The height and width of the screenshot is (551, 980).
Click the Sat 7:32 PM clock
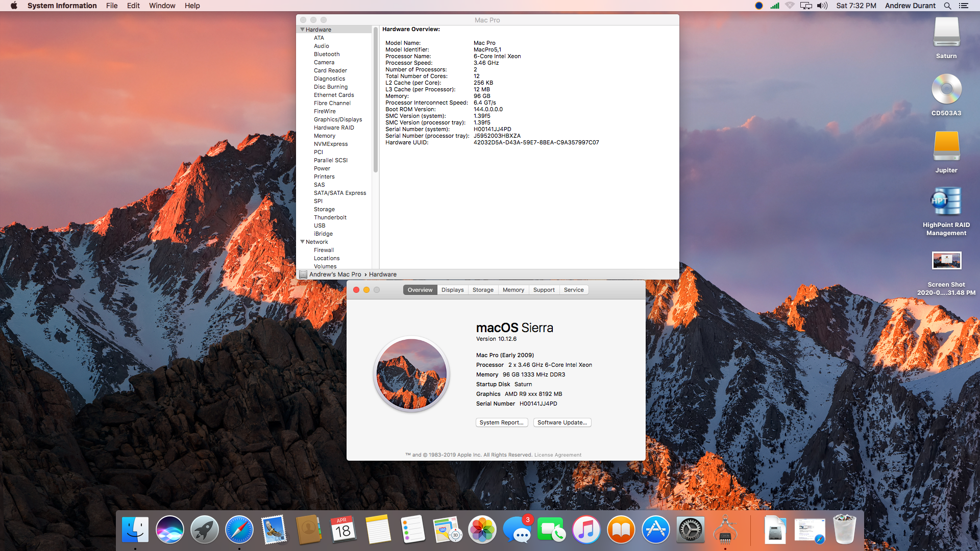pyautogui.click(x=856, y=6)
